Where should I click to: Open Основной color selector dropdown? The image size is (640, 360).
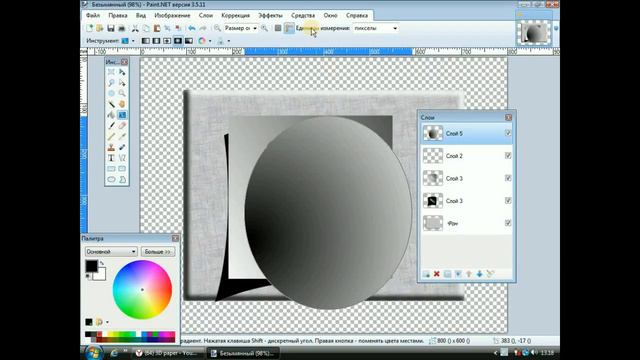coord(111,251)
